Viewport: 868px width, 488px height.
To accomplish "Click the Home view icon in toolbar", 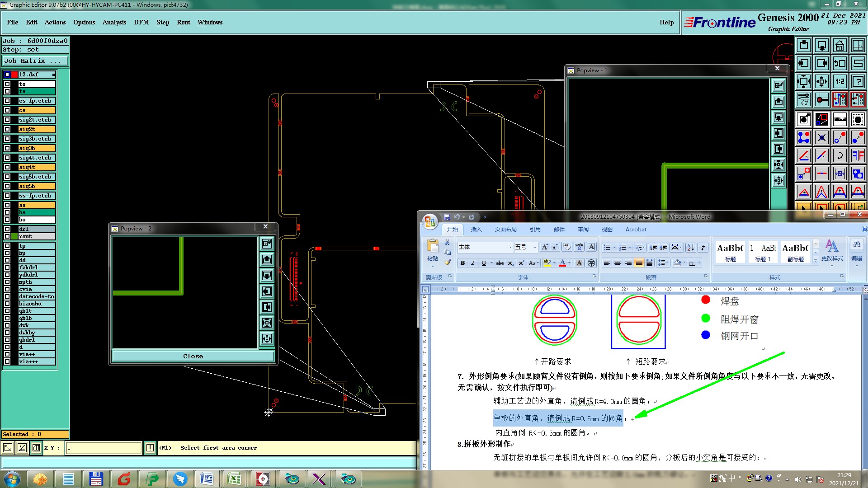I will pos(840,45).
